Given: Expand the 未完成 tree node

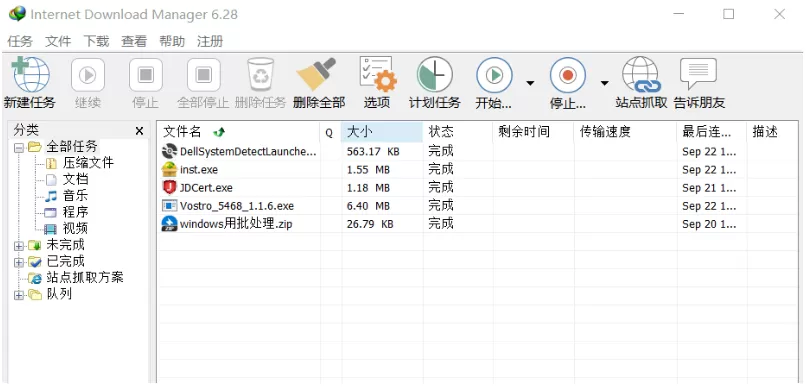Looking at the screenshot, I should [x=19, y=246].
